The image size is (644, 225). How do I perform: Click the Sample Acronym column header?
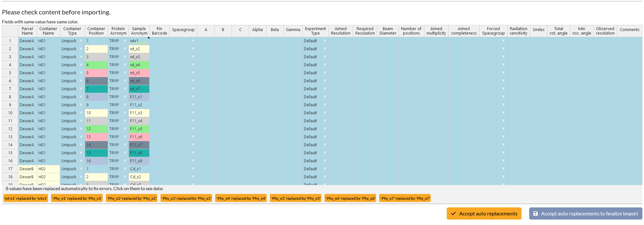pyautogui.click(x=139, y=31)
